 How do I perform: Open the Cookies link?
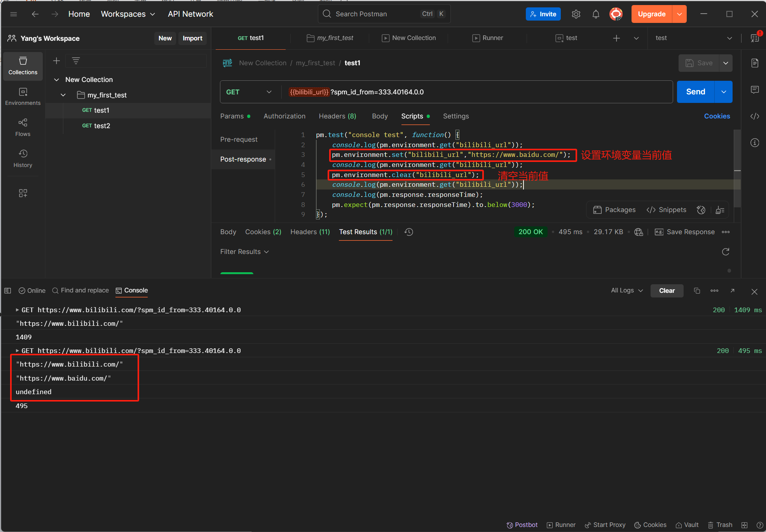coord(717,116)
